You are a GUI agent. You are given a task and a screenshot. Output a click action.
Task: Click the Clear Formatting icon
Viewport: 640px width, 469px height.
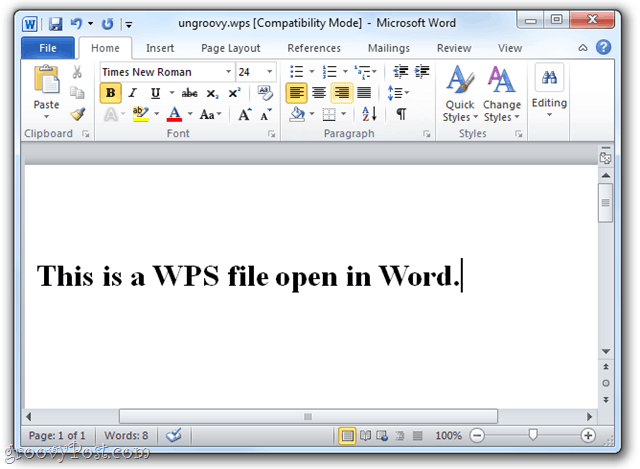click(265, 93)
